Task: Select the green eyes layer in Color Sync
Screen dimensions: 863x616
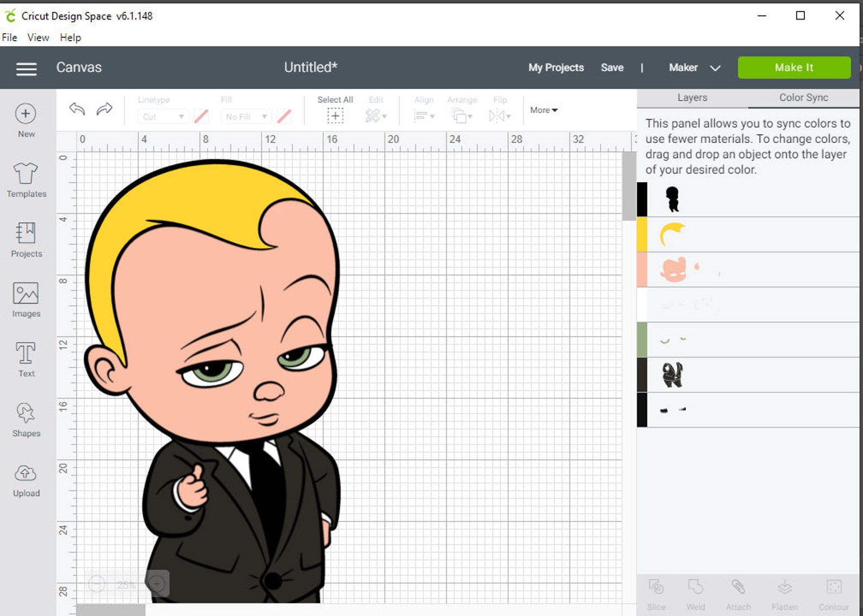Action: click(748, 340)
